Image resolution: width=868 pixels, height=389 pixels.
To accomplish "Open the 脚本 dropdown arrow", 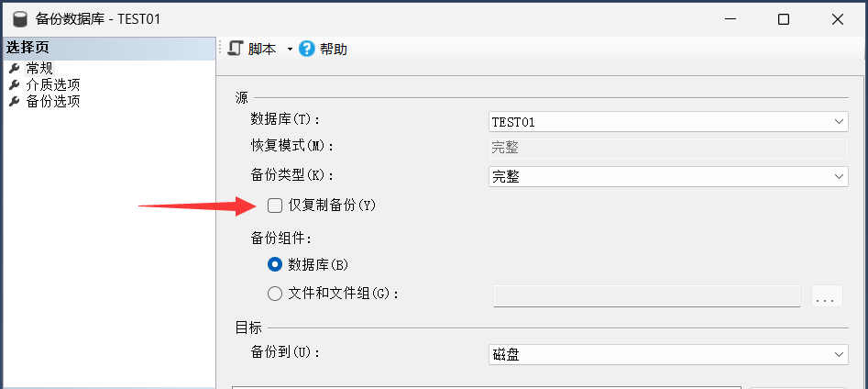I will point(290,50).
